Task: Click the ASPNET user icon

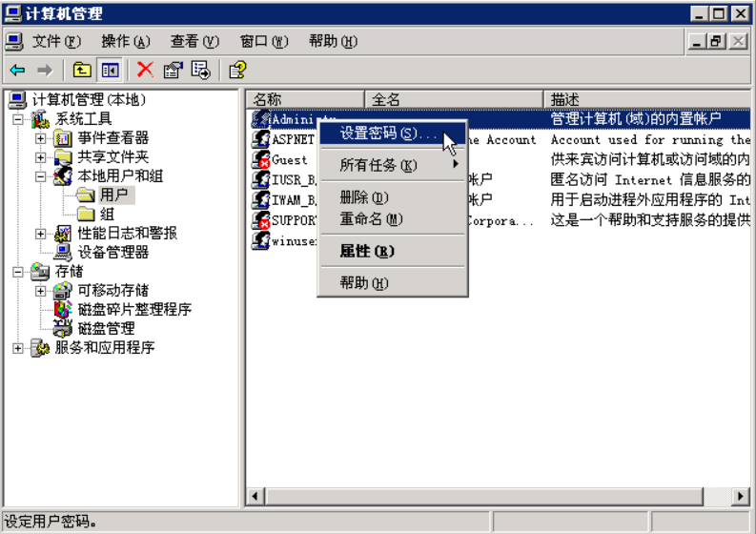Action: coord(261,139)
